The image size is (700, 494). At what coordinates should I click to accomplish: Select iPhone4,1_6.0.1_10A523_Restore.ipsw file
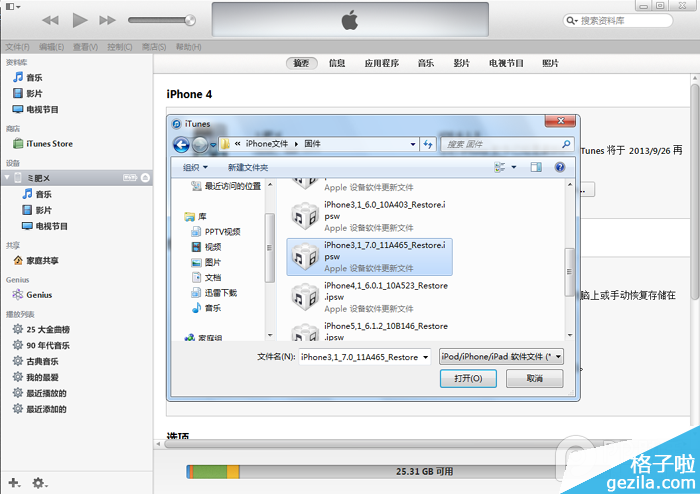(369, 297)
